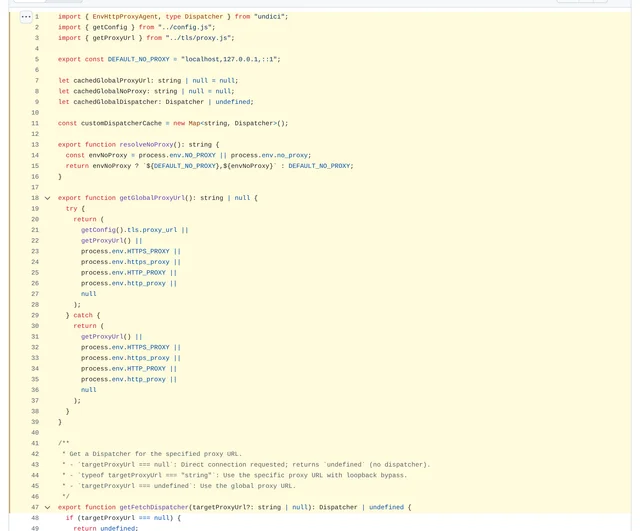Click process.env.HTTPS_PROXY on line 23
The width and height of the screenshot is (640, 531).
[125, 251]
